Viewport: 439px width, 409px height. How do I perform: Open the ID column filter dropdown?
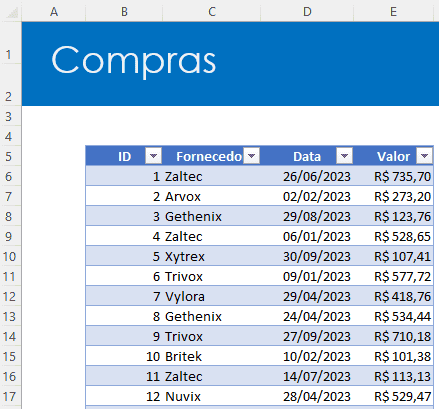point(154,156)
